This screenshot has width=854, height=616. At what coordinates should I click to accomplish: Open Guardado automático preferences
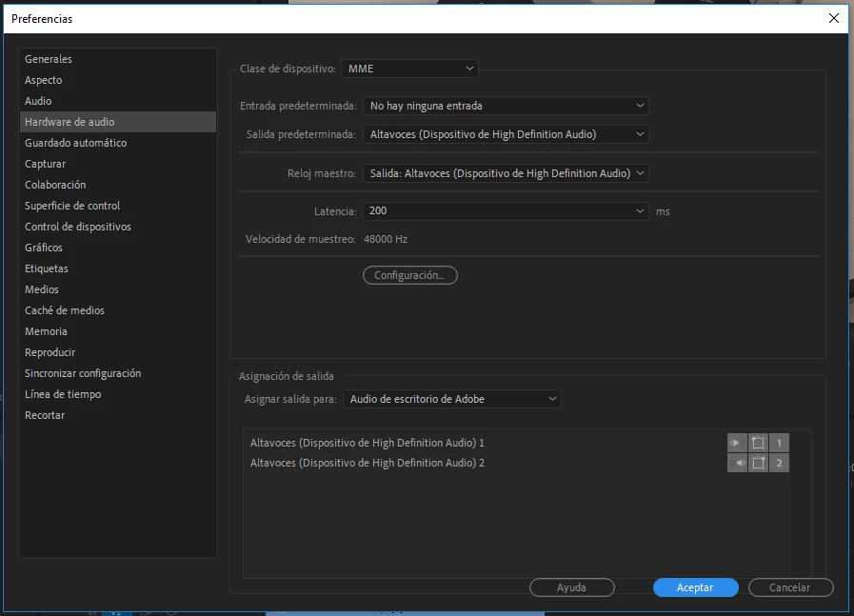coord(118,143)
